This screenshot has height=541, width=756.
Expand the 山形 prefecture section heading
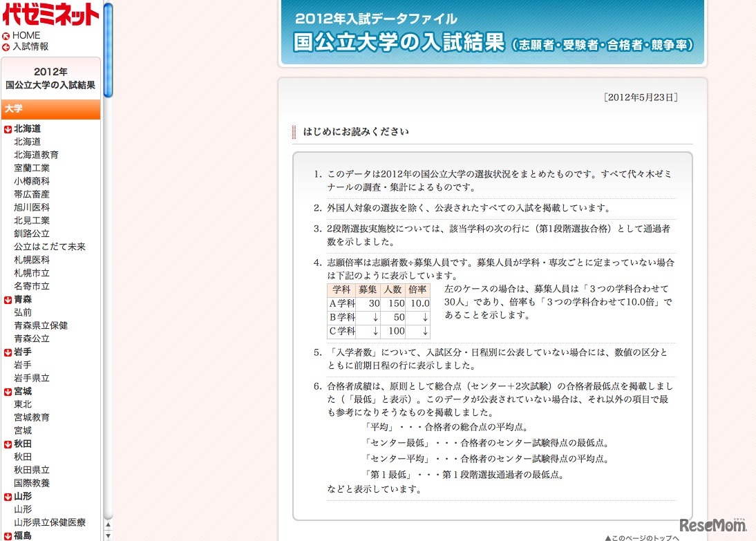pos(23,496)
